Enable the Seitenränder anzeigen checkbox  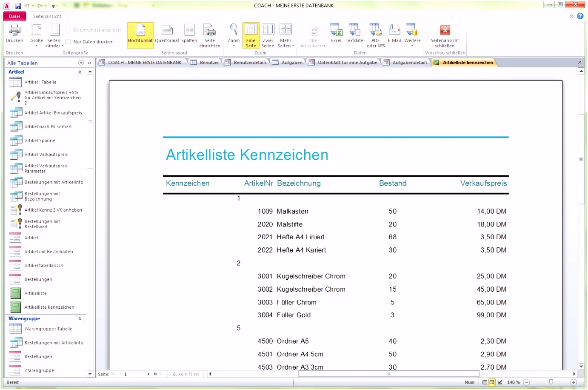pyautogui.click(x=69, y=30)
